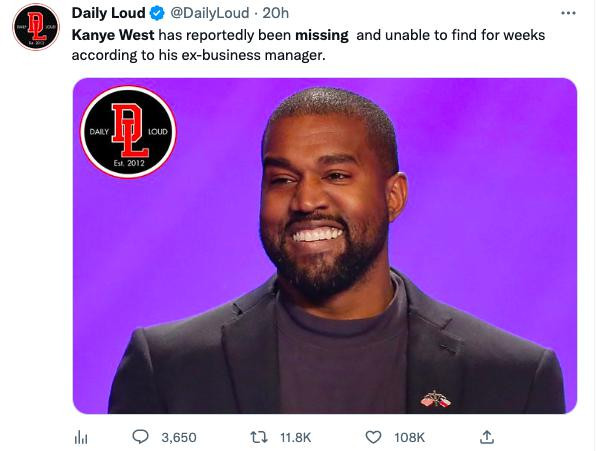Image resolution: width=597 pixels, height=451 pixels.
Task: Click the blue verified badge
Action: (156, 14)
